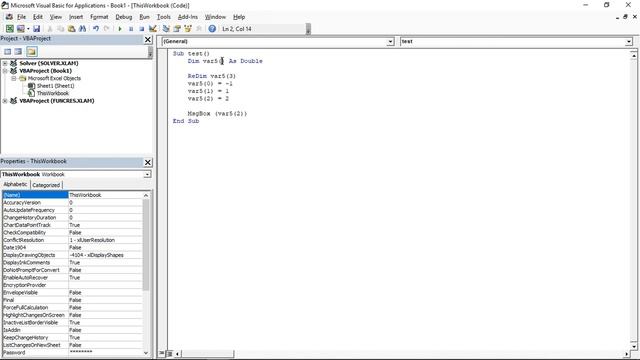Click the Cut icon in toolbar
640x360 pixels.
pyautogui.click(x=50, y=29)
